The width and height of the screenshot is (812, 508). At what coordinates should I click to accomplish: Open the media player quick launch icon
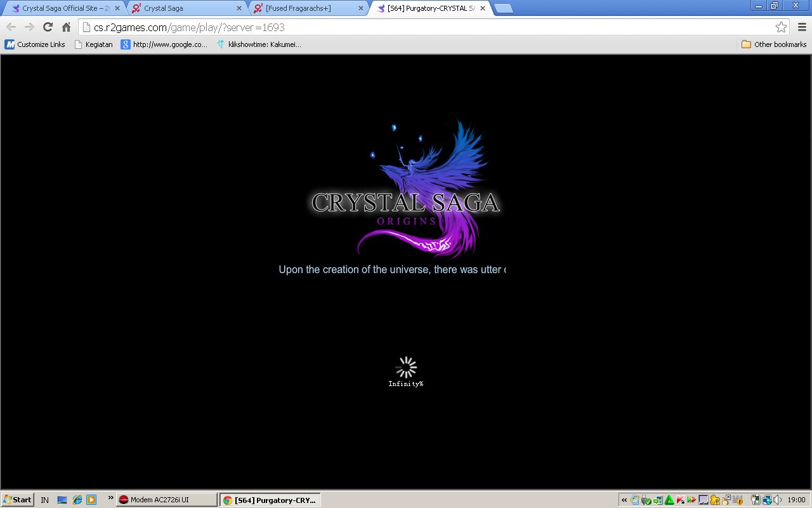click(x=91, y=500)
